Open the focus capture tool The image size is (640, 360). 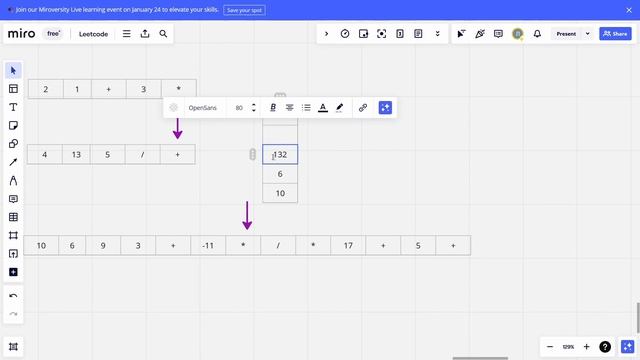tap(382, 34)
